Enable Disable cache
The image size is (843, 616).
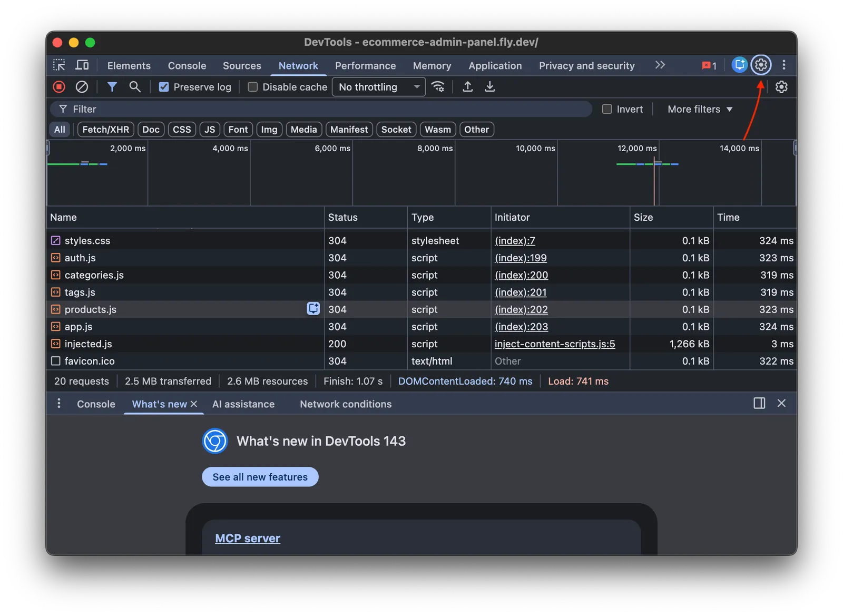(252, 87)
